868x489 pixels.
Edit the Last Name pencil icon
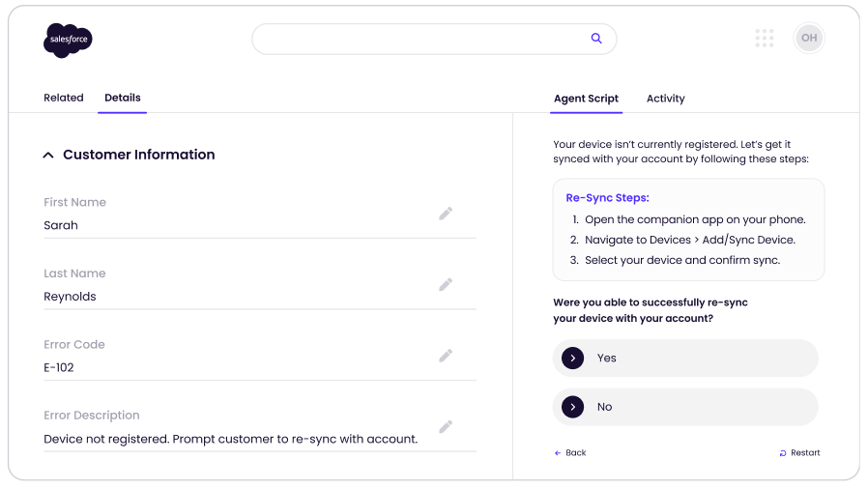coord(446,285)
